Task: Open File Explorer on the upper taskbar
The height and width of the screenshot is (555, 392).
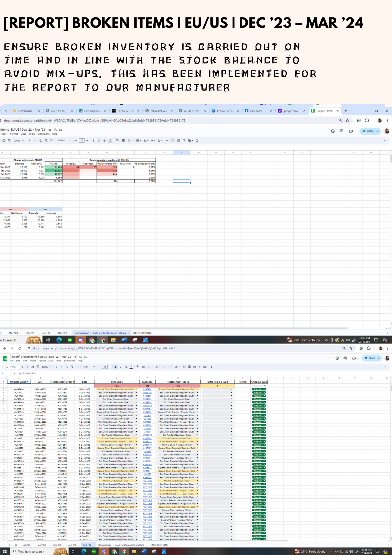Action: (x=113, y=340)
